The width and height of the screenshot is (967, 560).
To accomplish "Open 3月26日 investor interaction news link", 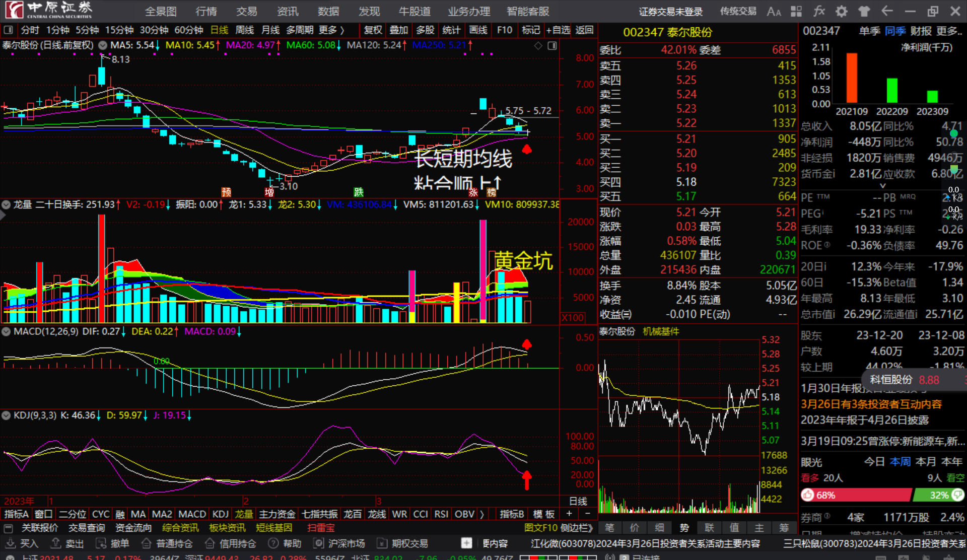I will coord(871,404).
